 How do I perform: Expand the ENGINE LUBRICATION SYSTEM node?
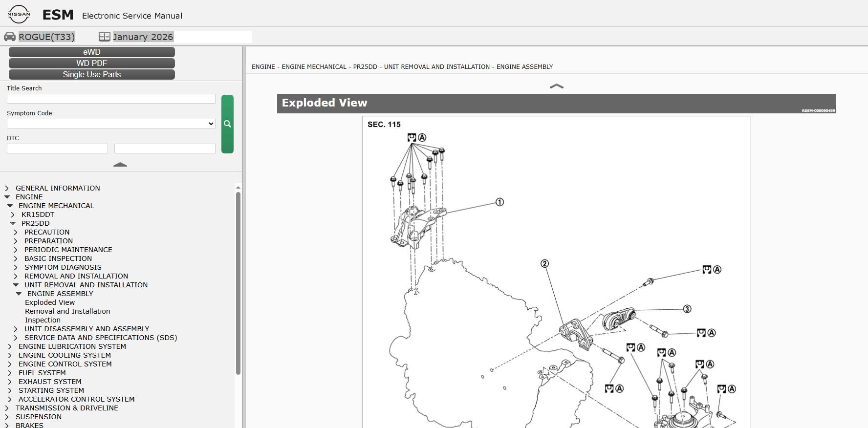[10, 346]
